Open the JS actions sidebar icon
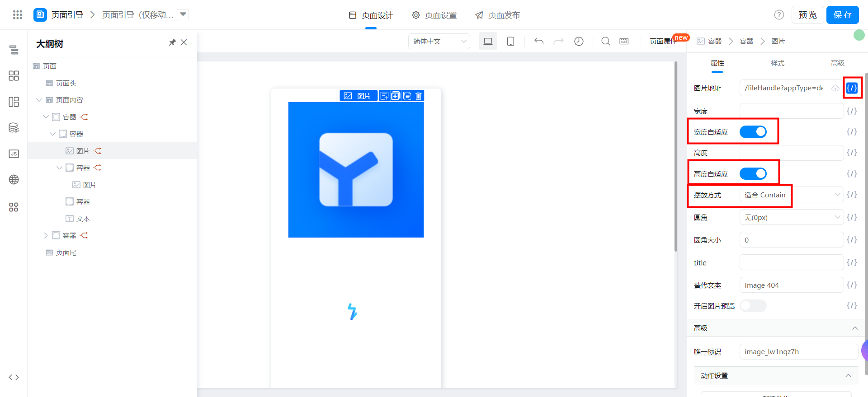The width and height of the screenshot is (868, 397). click(14, 154)
